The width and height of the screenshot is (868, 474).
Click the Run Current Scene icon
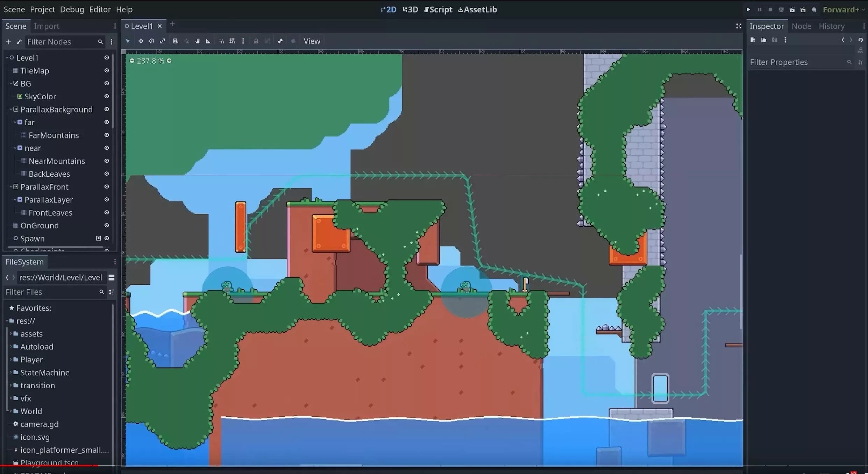(x=792, y=9)
